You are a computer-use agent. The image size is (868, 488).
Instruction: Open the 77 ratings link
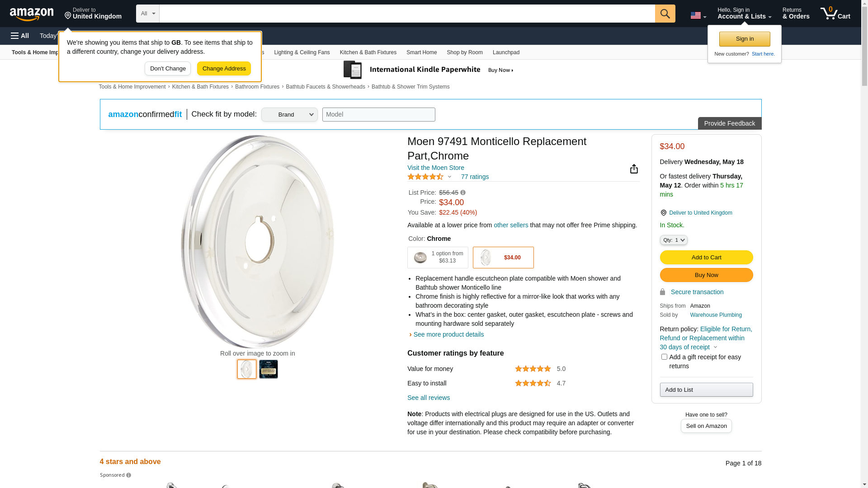coord(475,177)
